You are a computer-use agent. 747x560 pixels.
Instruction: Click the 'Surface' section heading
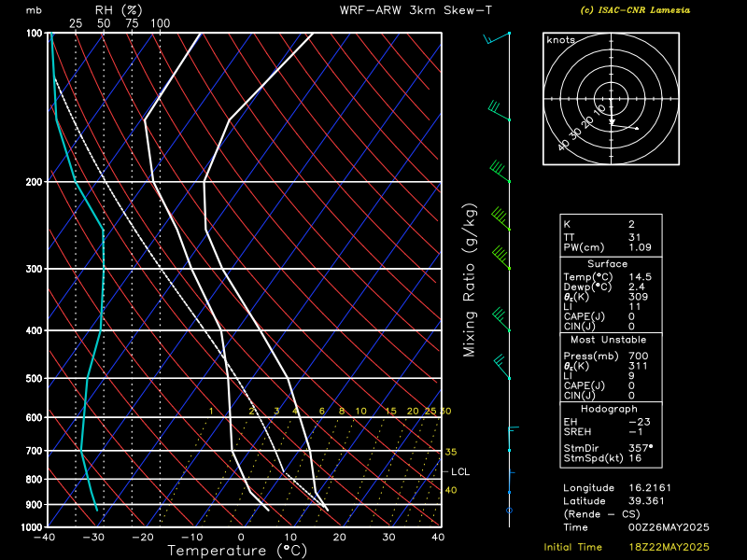(x=608, y=264)
